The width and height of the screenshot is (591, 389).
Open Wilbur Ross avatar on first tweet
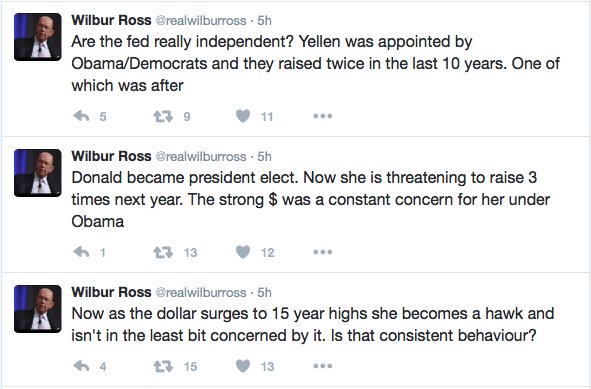38,37
